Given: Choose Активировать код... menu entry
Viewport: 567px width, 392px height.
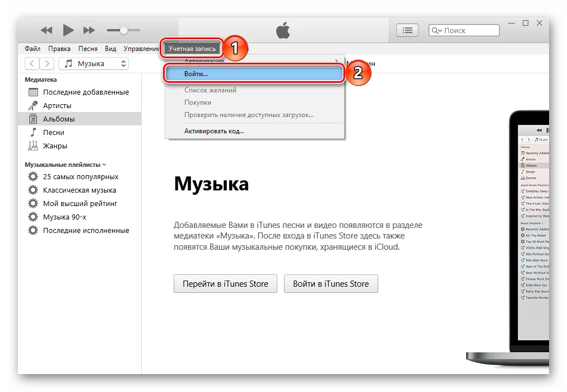Looking at the screenshot, I should click(214, 131).
